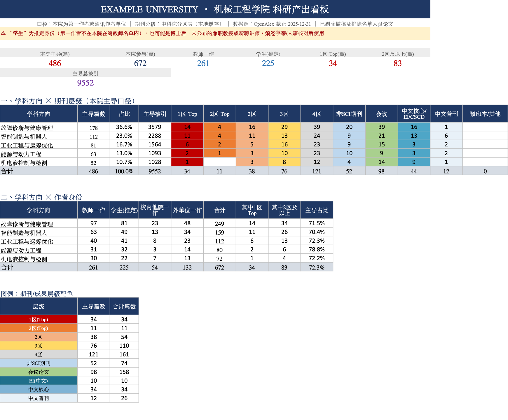Click the 主导占比 value 71.5%
The width and height of the screenshot is (508, 420).
click(x=317, y=223)
